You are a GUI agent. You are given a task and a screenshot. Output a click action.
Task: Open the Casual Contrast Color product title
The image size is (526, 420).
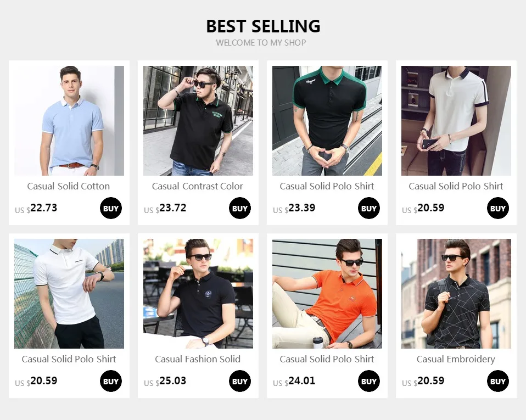pyautogui.click(x=198, y=186)
